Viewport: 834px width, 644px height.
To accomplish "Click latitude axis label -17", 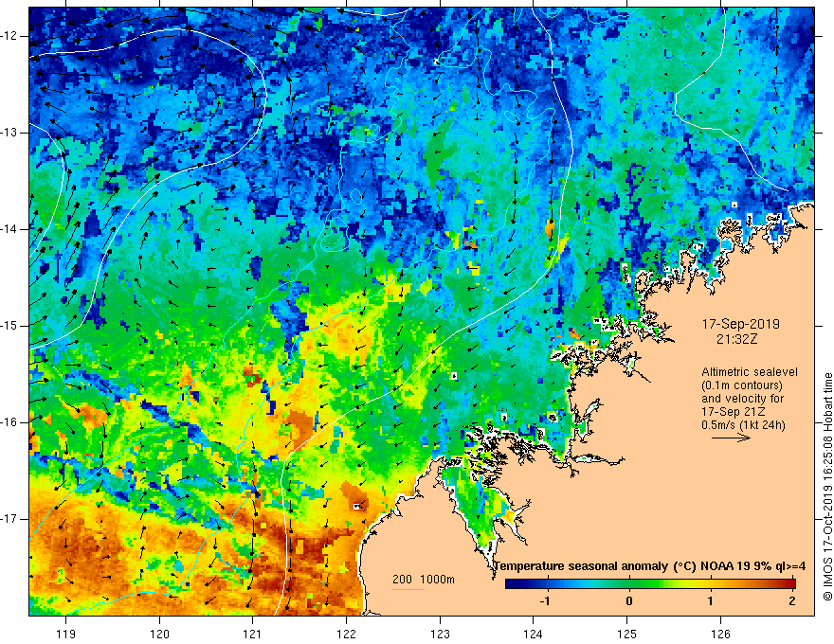I will click(x=10, y=519).
